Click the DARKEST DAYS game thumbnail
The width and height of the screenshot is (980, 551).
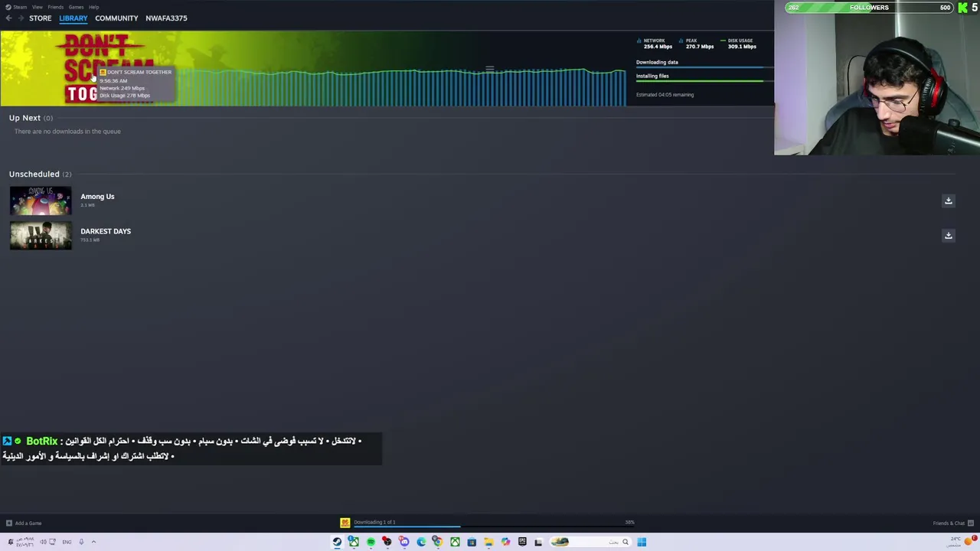click(41, 236)
